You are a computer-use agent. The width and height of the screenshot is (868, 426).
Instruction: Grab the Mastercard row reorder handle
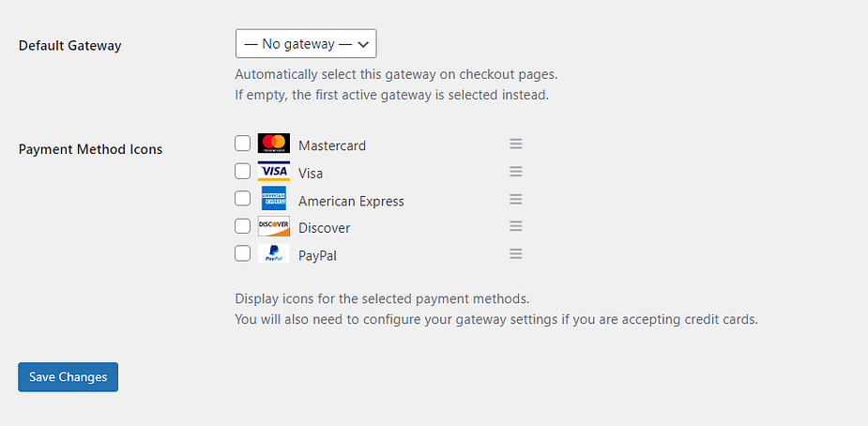coord(516,145)
